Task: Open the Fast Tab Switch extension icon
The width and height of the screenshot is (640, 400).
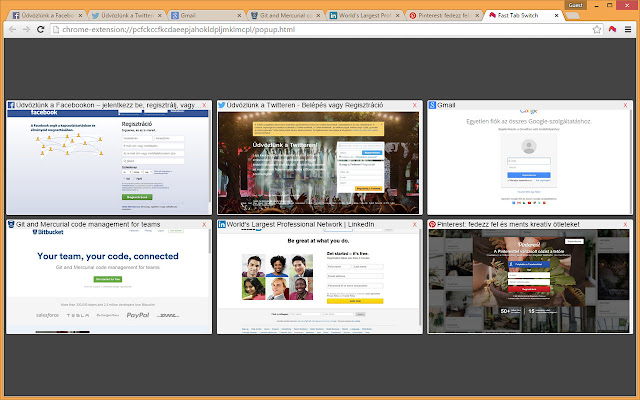Action: 612,29
